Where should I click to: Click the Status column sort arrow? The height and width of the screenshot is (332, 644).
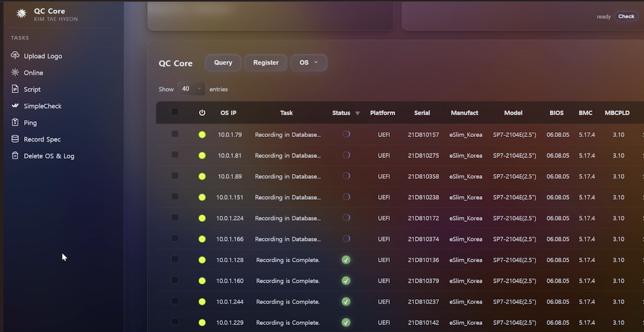pyautogui.click(x=358, y=113)
